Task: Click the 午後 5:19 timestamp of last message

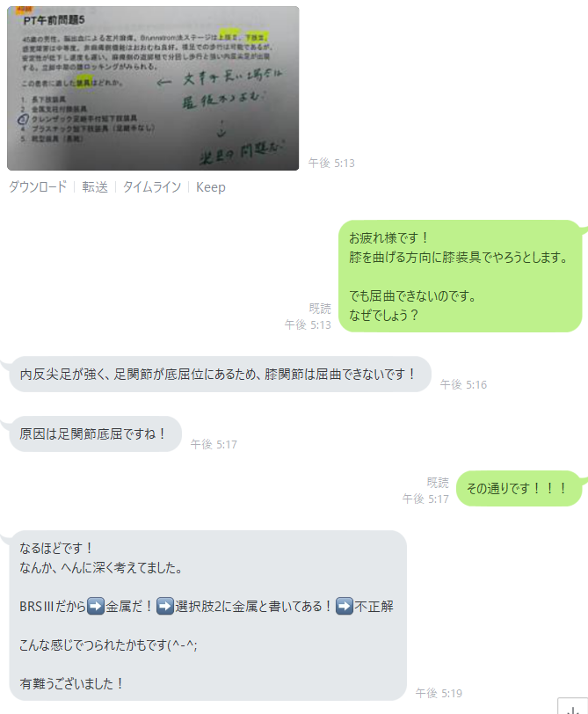Action: (439, 693)
